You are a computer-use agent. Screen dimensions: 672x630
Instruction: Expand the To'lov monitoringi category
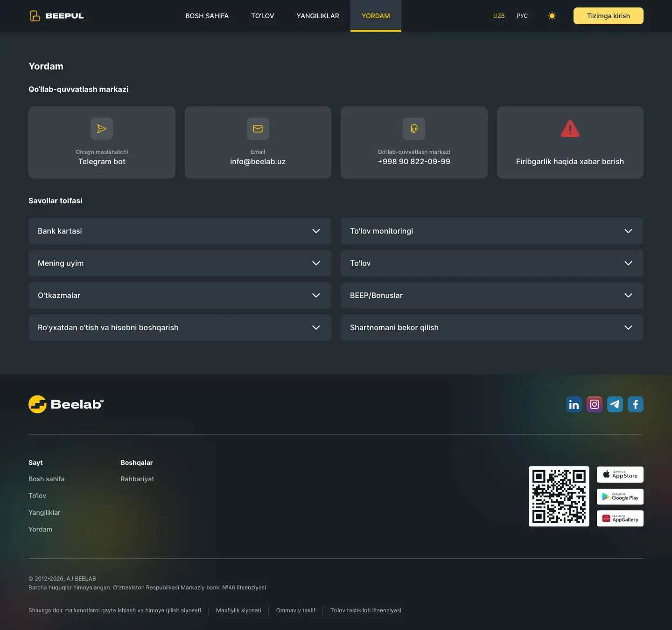pyautogui.click(x=492, y=231)
